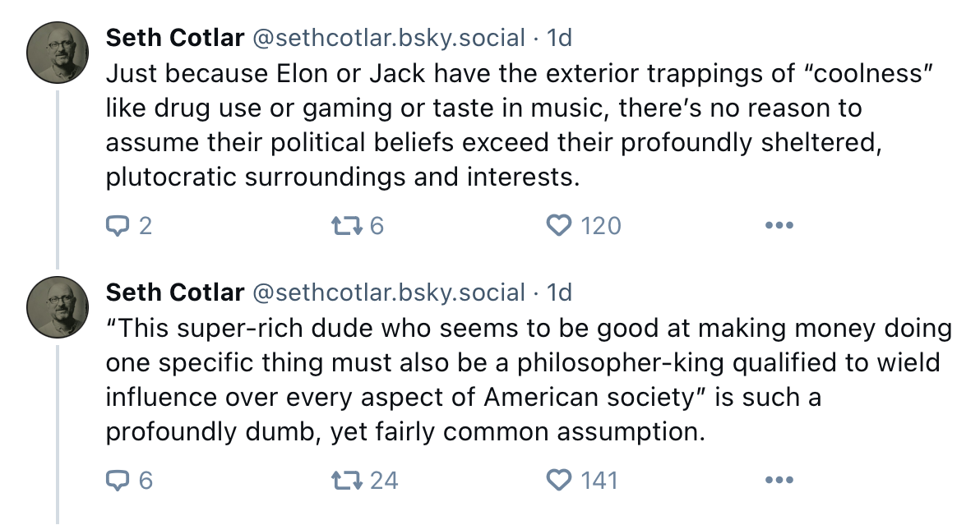Click the 6 reply count on the second post
Screen dimensions: 980x525
146,480
